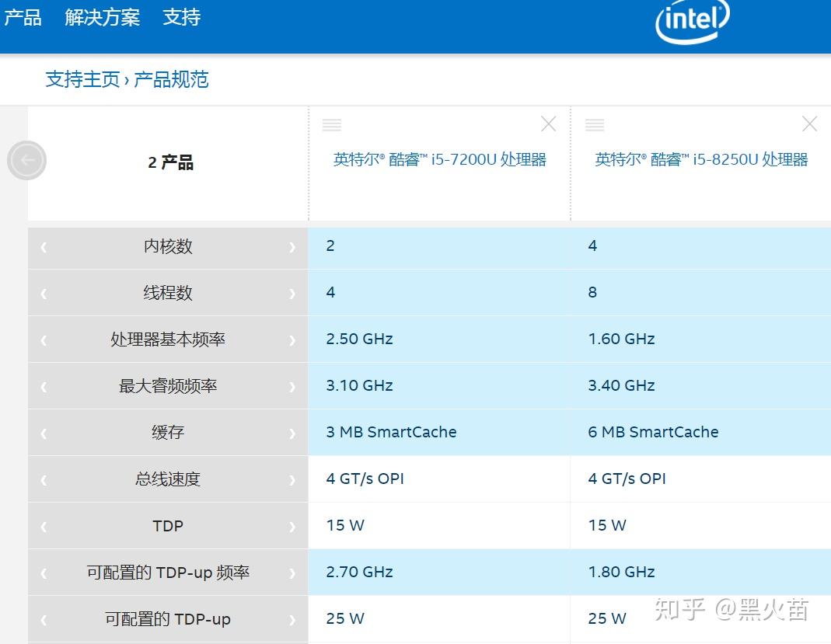Click the circular left-arrow navigation icon

[27, 160]
